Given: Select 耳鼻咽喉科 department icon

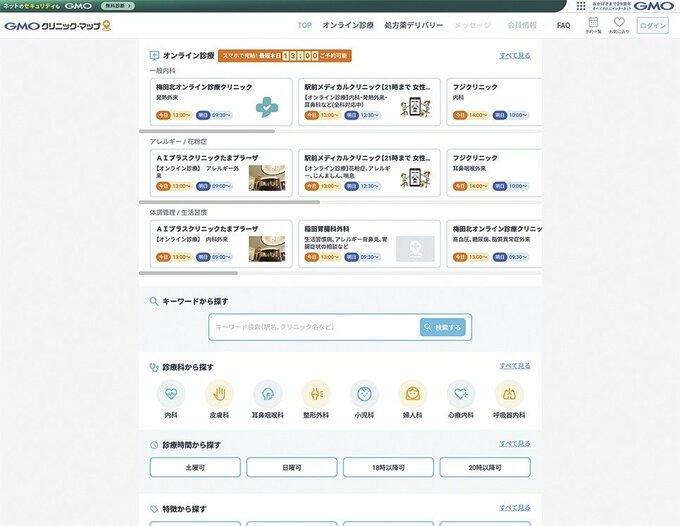Looking at the screenshot, I should tap(268, 394).
